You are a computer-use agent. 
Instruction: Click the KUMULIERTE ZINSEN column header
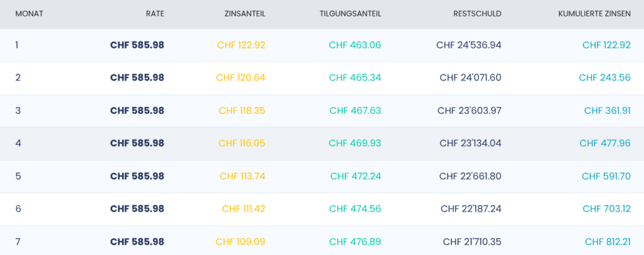[x=594, y=14]
